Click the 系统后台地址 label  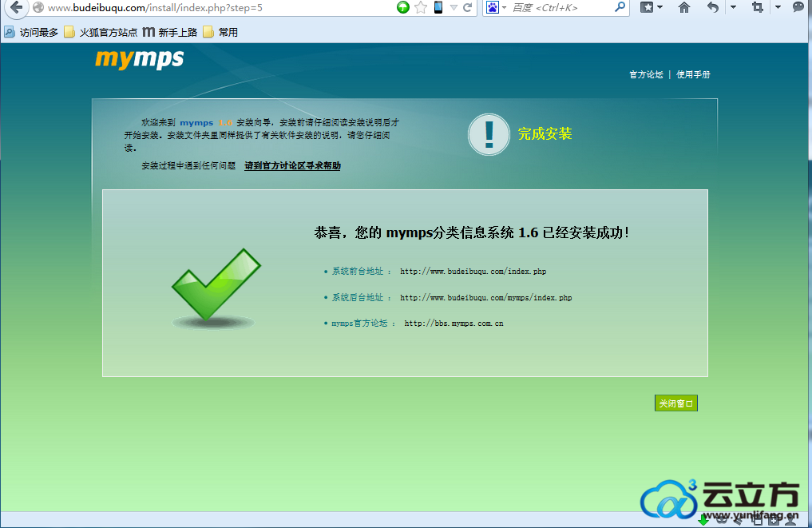358,297
